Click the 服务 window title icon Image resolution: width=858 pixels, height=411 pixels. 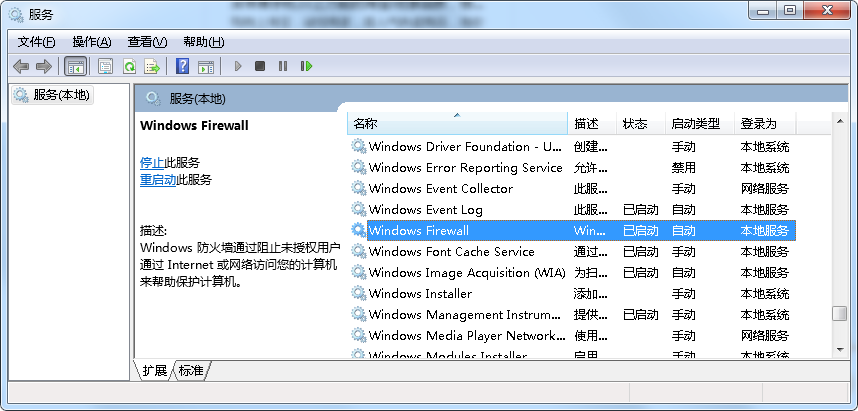tap(16, 14)
